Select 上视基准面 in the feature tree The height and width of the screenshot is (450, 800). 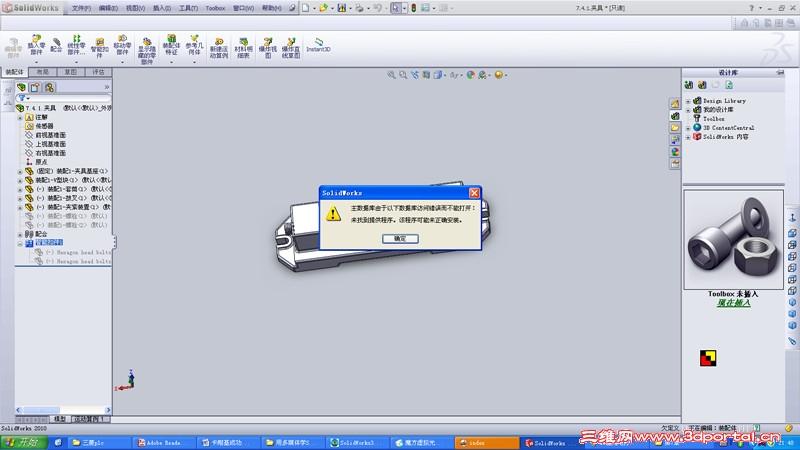(x=50, y=144)
